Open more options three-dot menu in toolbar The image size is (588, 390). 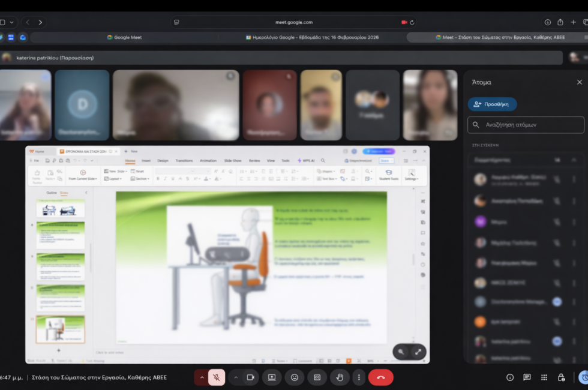[359, 377]
